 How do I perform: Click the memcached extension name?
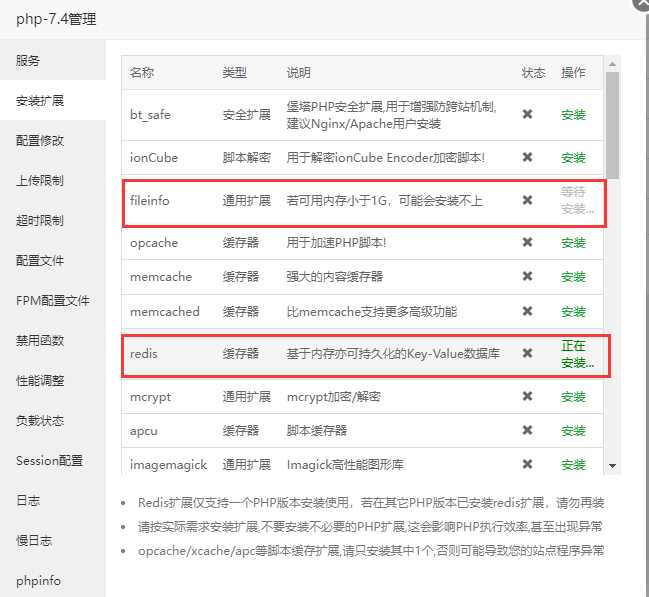[165, 311]
